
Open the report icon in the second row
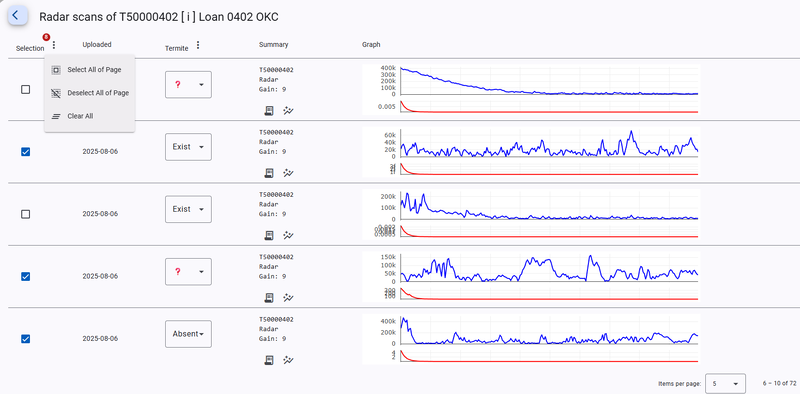269,173
